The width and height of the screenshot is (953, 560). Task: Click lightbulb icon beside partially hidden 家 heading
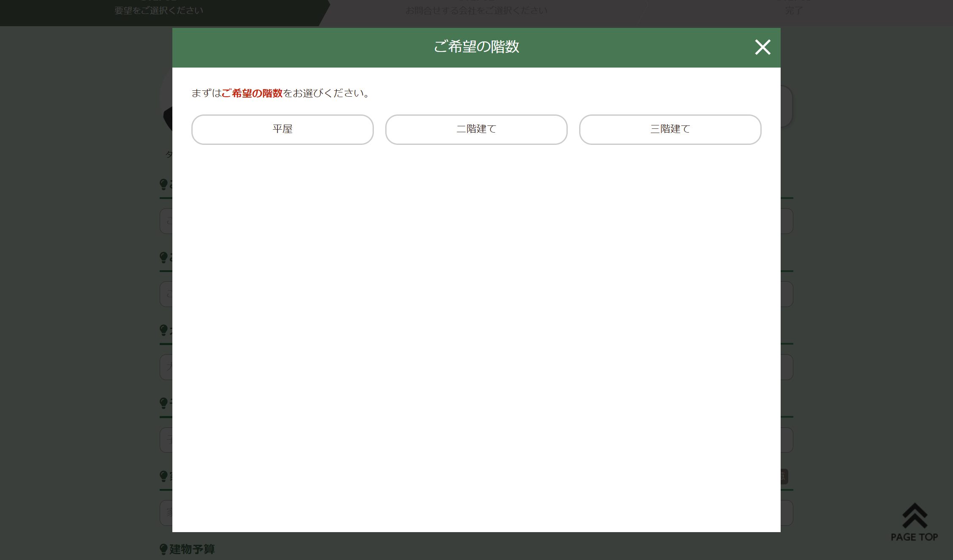163,476
